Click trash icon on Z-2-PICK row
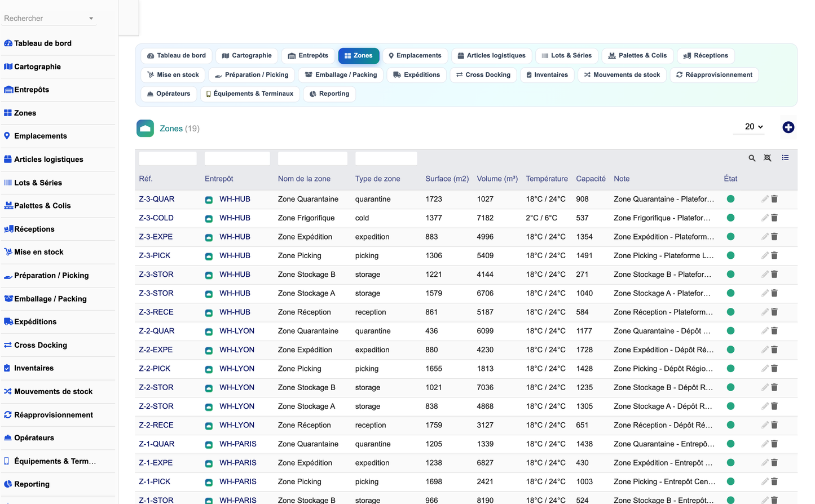Image resolution: width=815 pixels, height=504 pixels. [x=774, y=369]
